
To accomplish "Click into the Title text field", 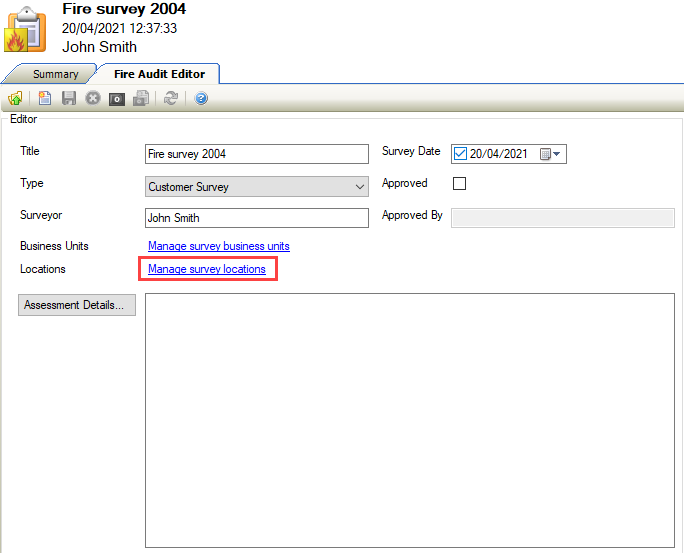I will [257, 154].
